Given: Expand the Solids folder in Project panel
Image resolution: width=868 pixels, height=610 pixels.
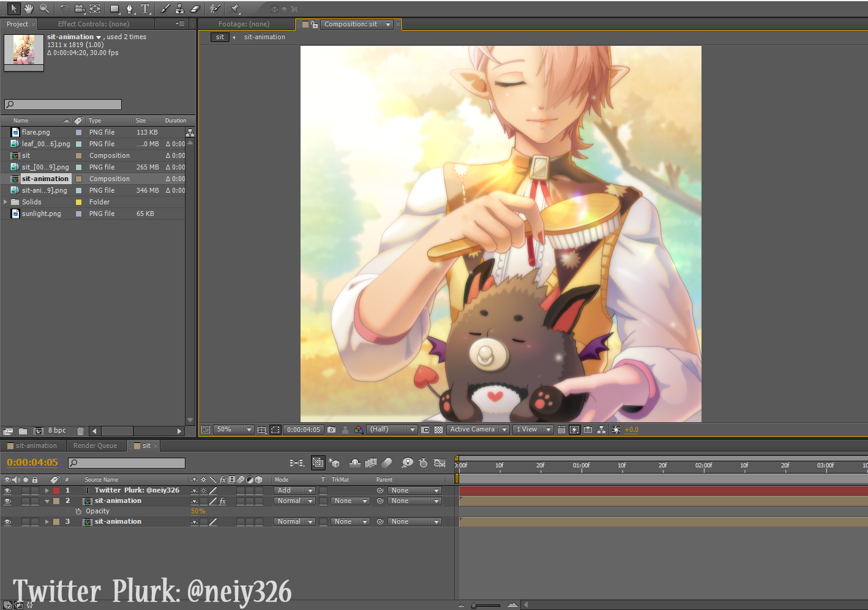Looking at the screenshot, I should pyautogui.click(x=6, y=202).
